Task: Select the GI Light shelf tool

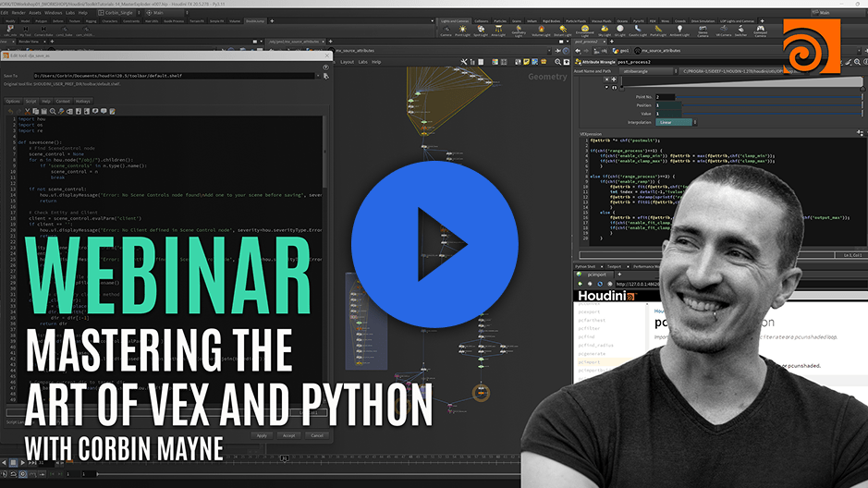Action: click(620, 31)
